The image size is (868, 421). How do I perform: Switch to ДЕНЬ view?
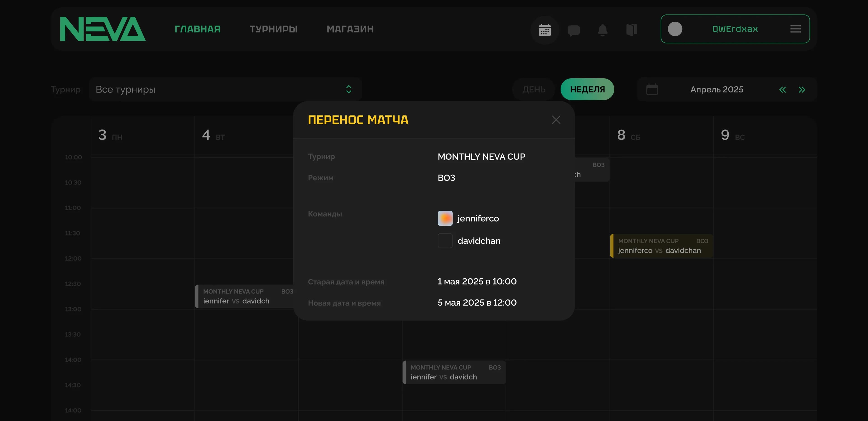coord(534,89)
